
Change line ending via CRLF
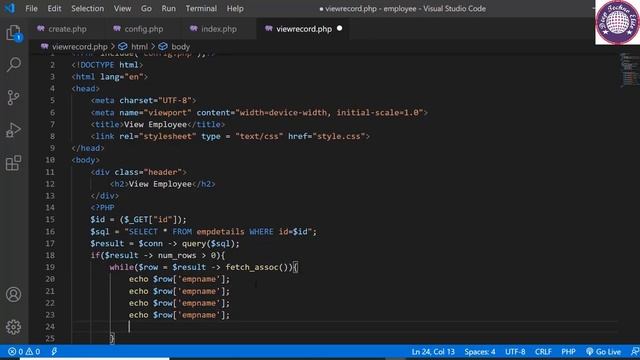click(543, 352)
